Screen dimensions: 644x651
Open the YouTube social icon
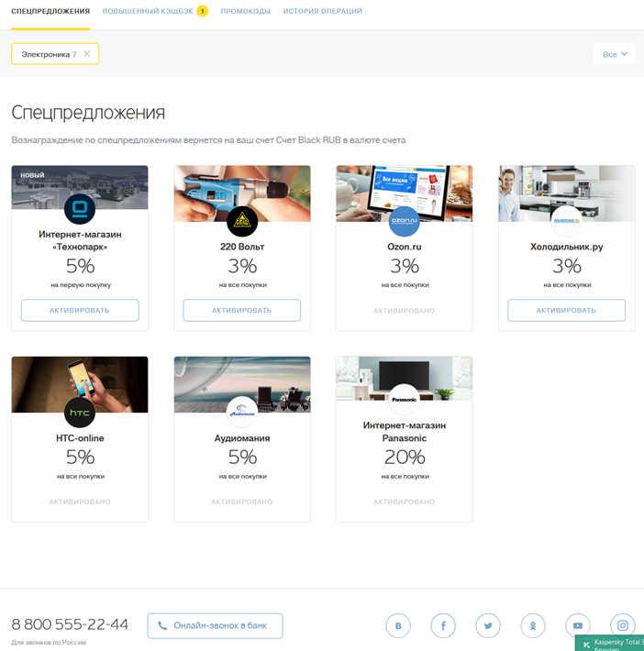[x=578, y=625]
